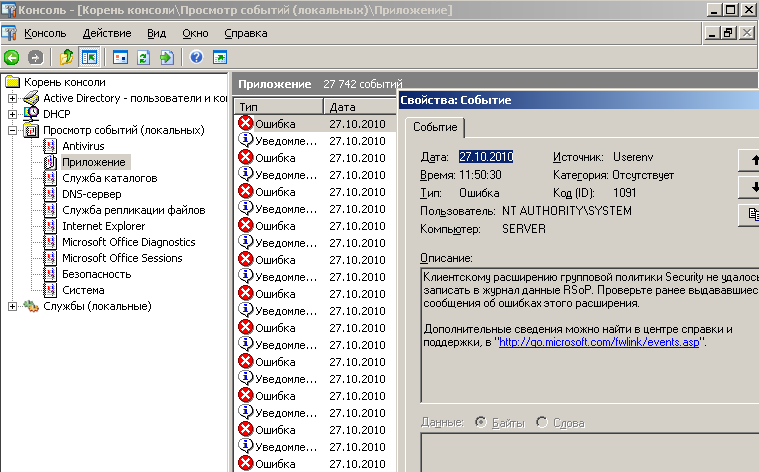Open the go.microsoft.com events.asp link
The width and height of the screenshot is (759, 472).
point(599,342)
